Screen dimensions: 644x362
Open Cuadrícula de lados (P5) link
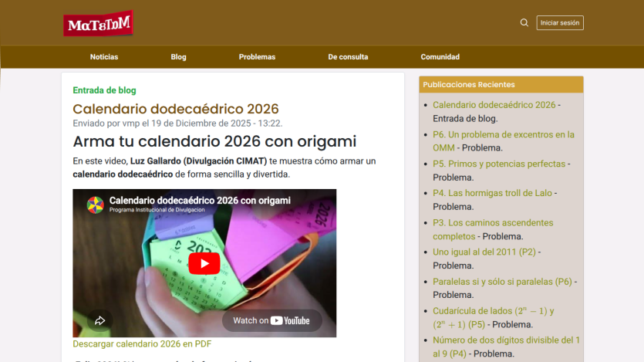(494, 318)
